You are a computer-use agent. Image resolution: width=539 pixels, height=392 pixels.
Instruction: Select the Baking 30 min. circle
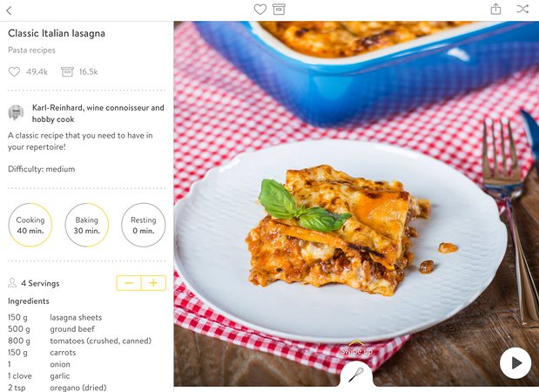[x=86, y=226]
